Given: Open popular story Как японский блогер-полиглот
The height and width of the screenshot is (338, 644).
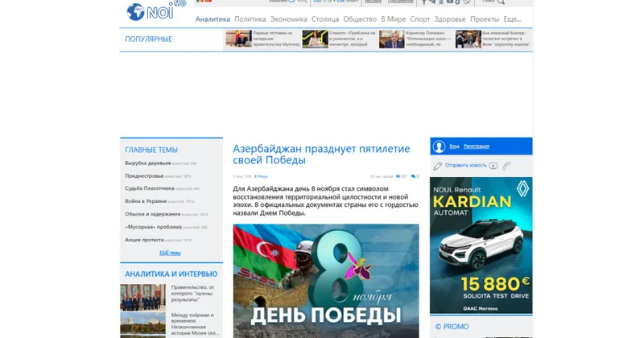Looking at the screenshot, I should tap(506, 39).
